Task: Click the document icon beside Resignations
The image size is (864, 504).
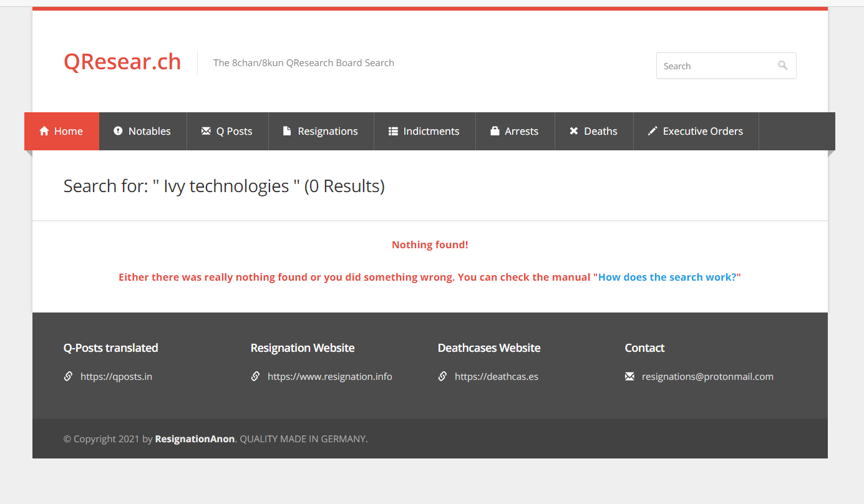Action: (287, 131)
